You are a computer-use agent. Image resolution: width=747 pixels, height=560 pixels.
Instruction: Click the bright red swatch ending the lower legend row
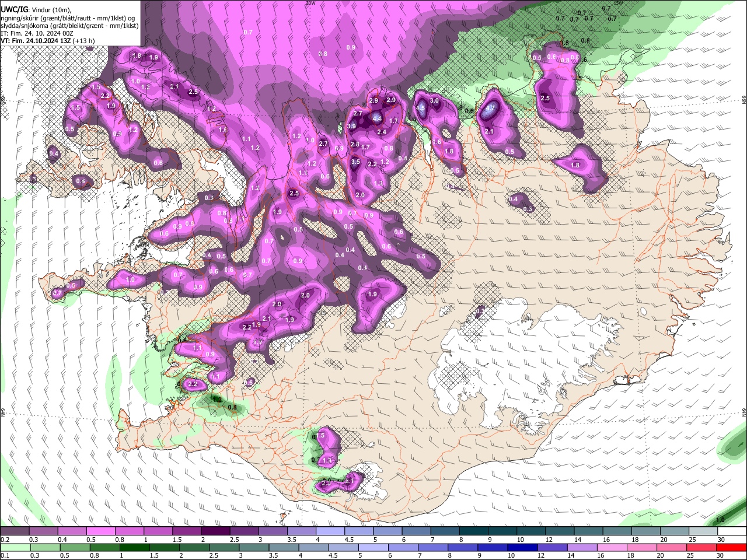[x=731, y=547]
